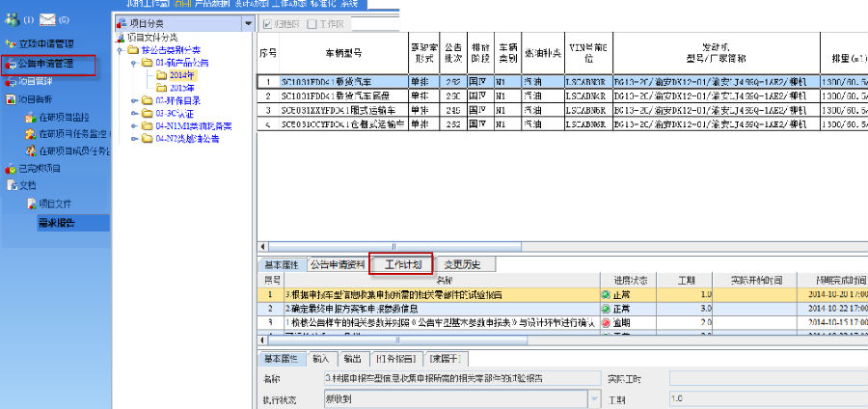Viewport: 868px width, 409px height.
Task: Click the 项目文件 file icon
Action: (x=33, y=204)
